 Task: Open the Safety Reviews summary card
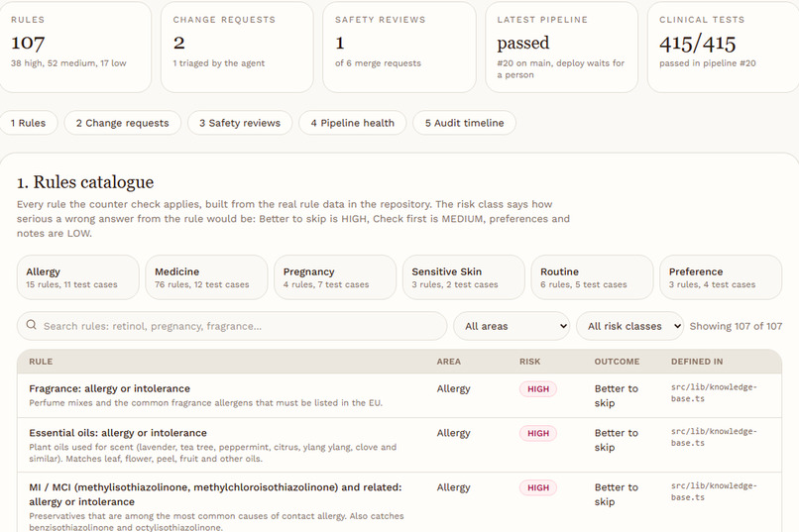(399, 47)
